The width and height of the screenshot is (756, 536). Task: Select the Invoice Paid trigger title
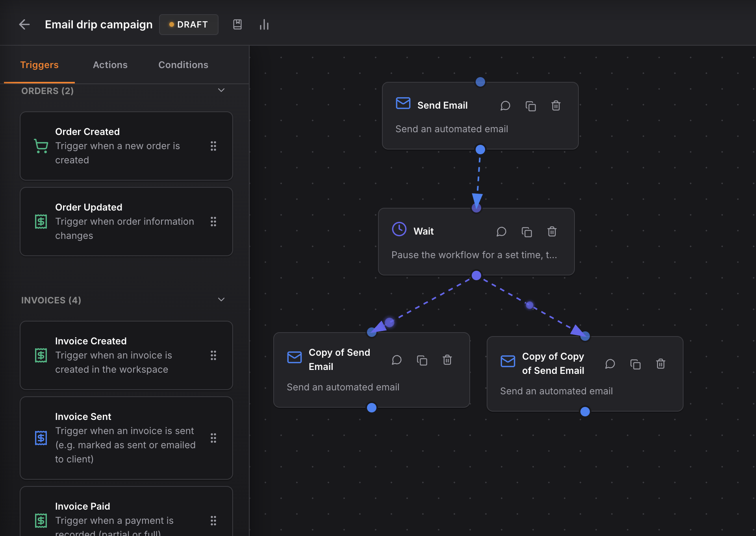[83, 506]
